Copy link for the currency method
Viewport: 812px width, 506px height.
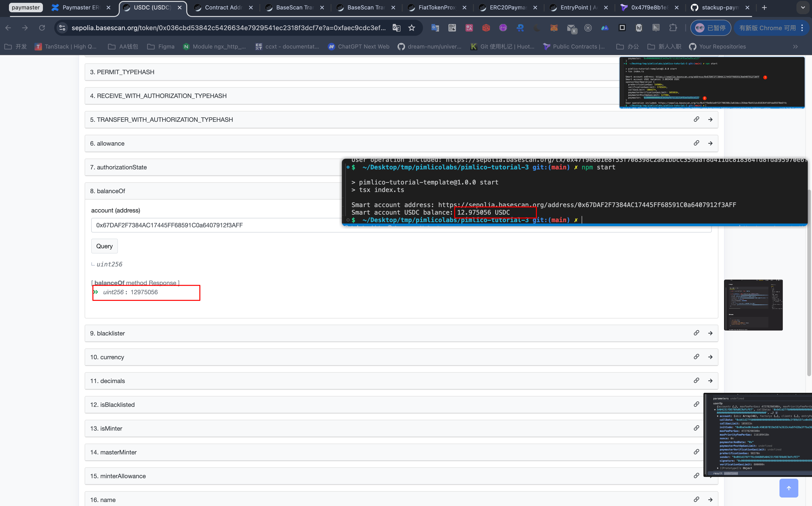coord(696,357)
